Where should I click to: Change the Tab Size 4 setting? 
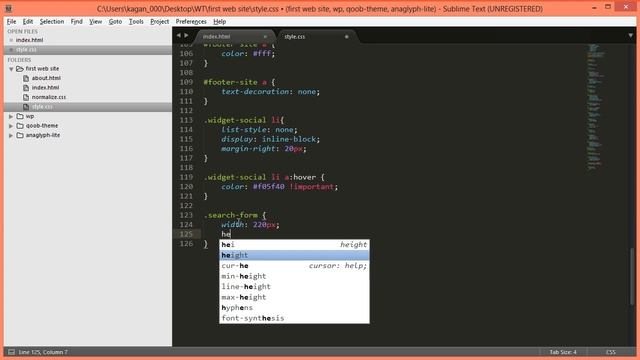click(x=563, y=352)
